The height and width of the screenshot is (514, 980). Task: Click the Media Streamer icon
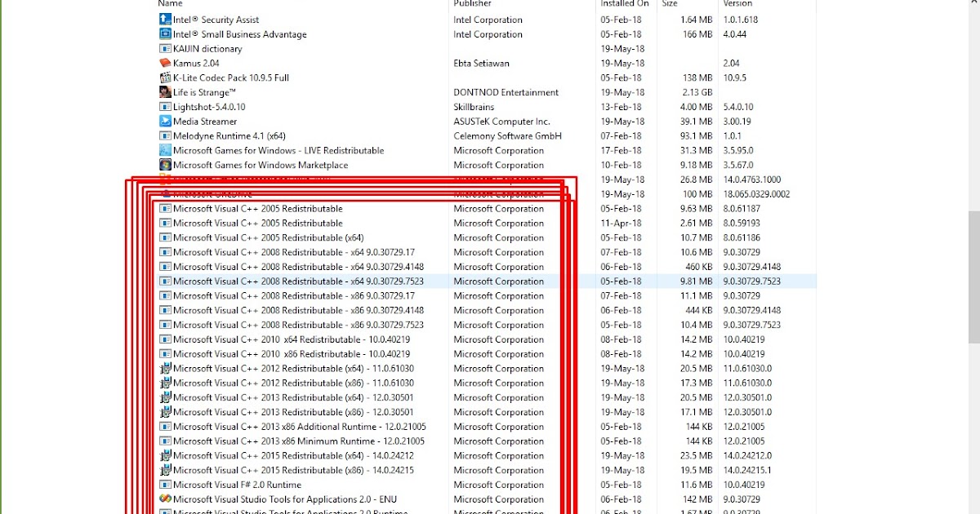click(165, 122)
